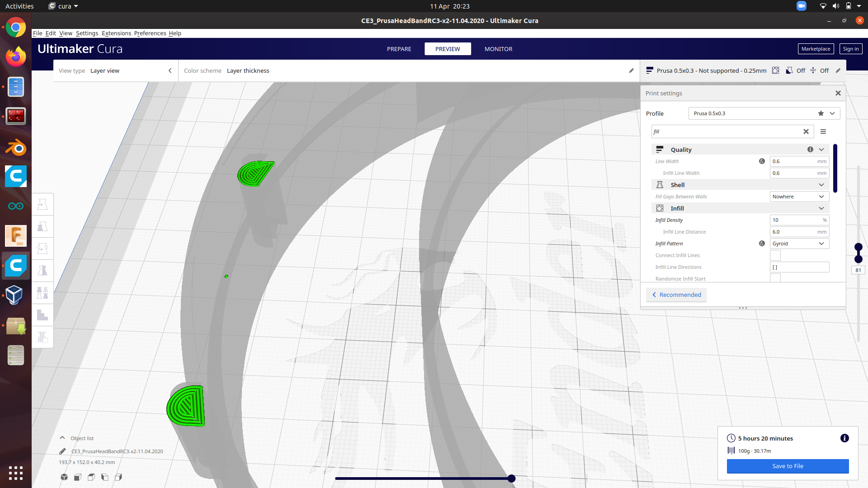Click the Quality section info icon
This screenshot has width=868, height=488.
click(811, 149)
